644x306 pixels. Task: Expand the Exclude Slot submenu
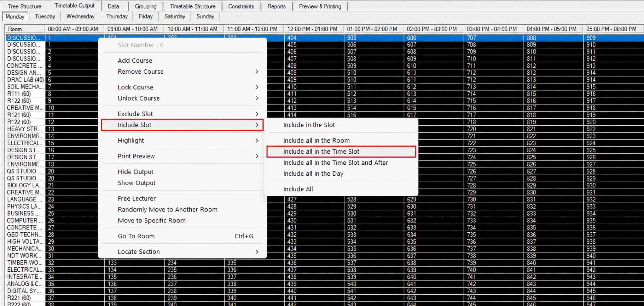pyautogui.click(x=182, y=114)
